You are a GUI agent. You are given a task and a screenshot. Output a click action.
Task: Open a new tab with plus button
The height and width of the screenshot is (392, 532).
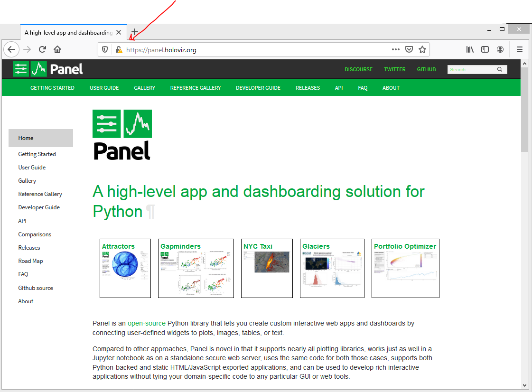click(135, 32)
